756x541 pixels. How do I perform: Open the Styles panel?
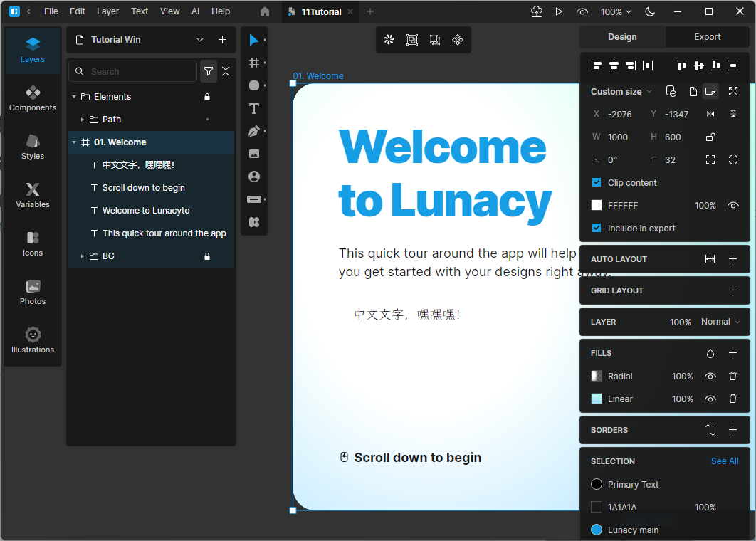click(x=33, y=147)
